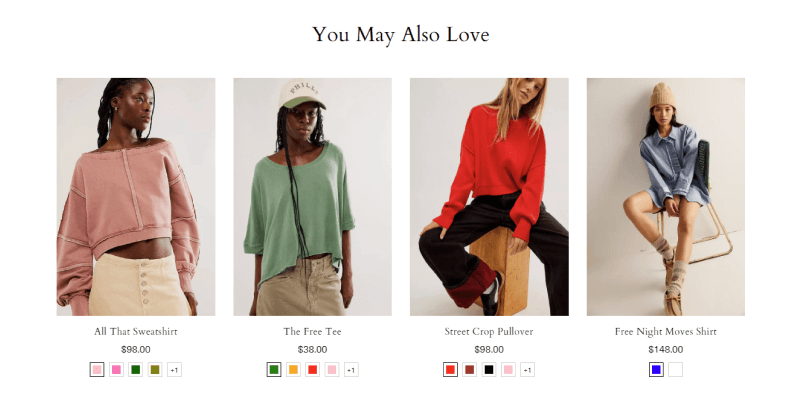This screenshot has height=401, width=801.
Task: Open Free Night Moves Shirt title link
Action: click(666, 332)
